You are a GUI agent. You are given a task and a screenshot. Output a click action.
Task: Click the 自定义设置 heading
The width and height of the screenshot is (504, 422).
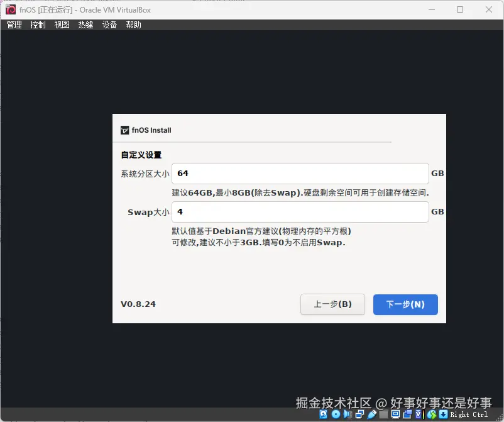[x=141, y=155]
